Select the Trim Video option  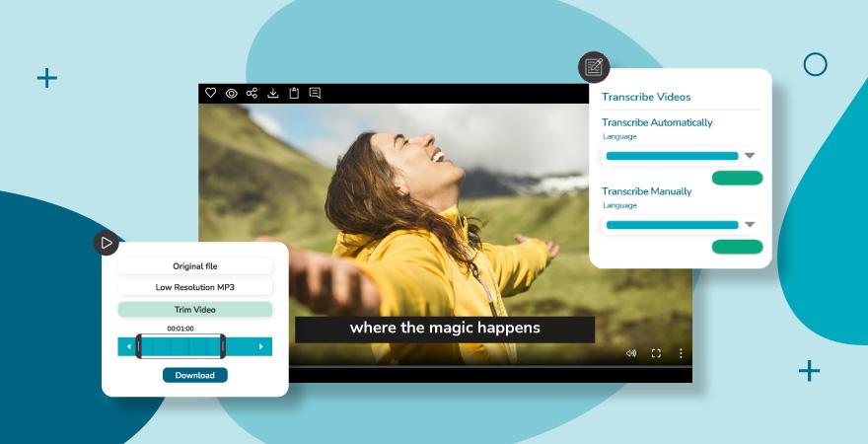[x=195, y=309]
